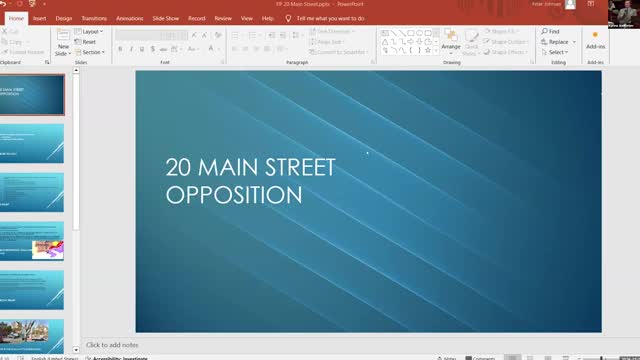This screenshot has height=360, width=640.
Task: Click the slide panel scroll-down arrow
Action: click(76, 350)
